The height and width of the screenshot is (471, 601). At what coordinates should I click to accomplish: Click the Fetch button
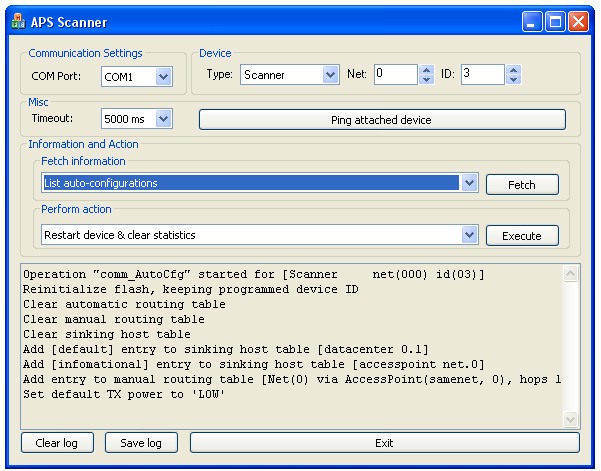pyautogui.click(x=522, y=185)
